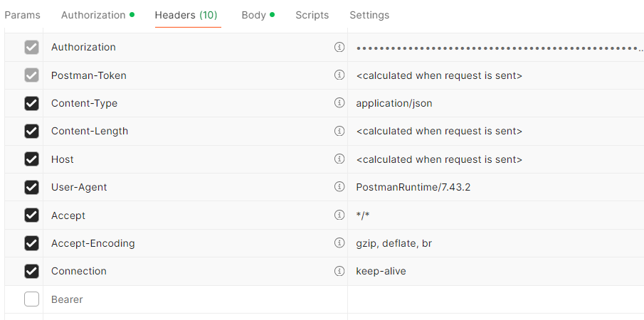Switch to the Params tab
644x320 pixels.
22,15
